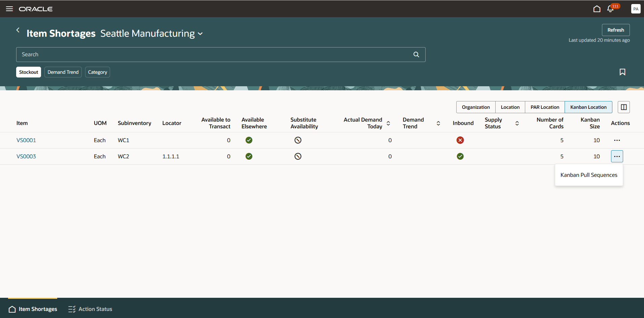This screenshot has width=644, height=318.
Task: Select Kanban Pull Sequences from the menu
Action: click(588, 175)
